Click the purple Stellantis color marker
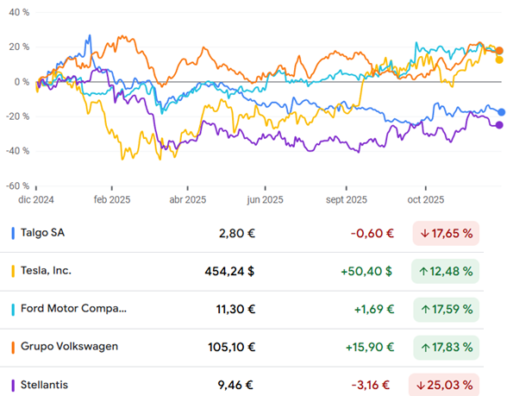This screenshot has width=532, height=396. pos(13,385)
